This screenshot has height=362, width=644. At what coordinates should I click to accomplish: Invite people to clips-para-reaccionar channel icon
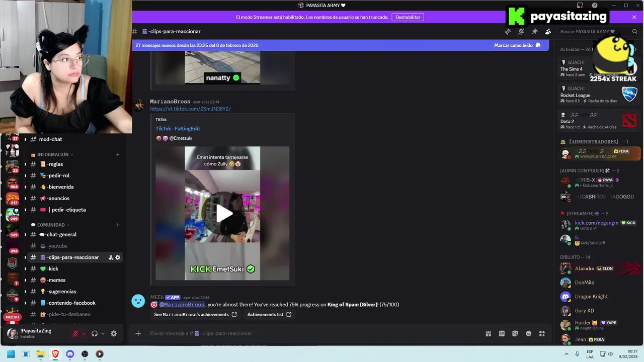click(111, 257)
